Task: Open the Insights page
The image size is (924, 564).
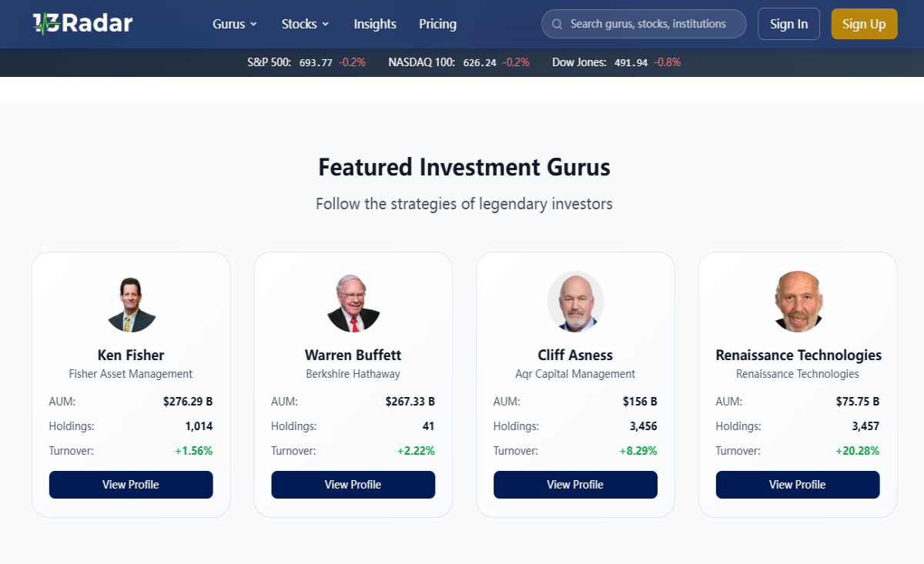Action: (375, 24)
